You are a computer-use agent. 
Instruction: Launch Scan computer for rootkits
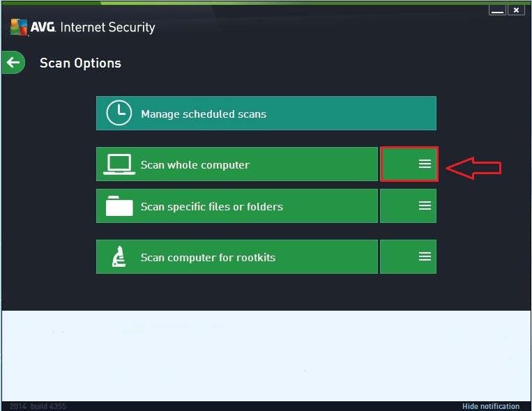point(237,257)
